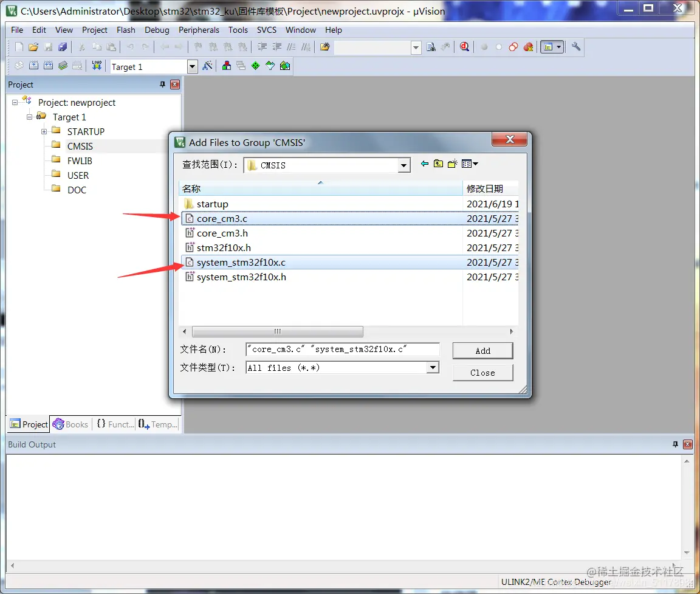Image resolution: width=700 pixels, height=594 pixels.
Task: Open the find text dropdown arrow
Action: [x=416, y=47]
